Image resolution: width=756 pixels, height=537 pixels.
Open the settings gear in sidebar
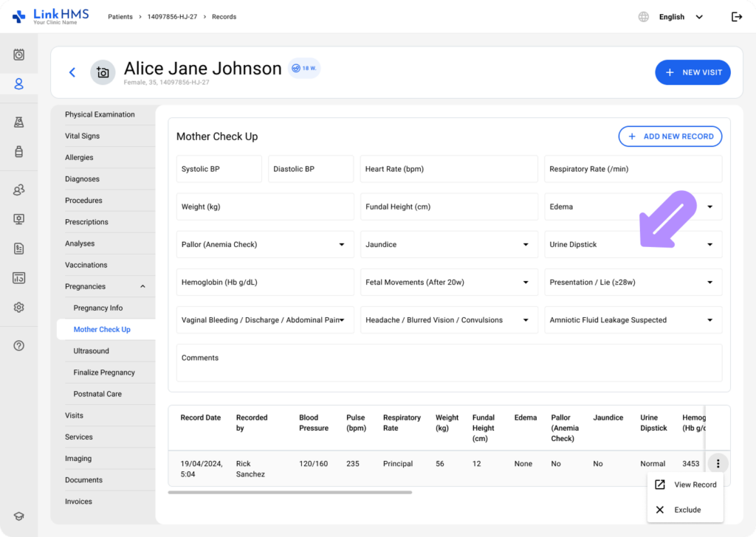click(19, 307)
